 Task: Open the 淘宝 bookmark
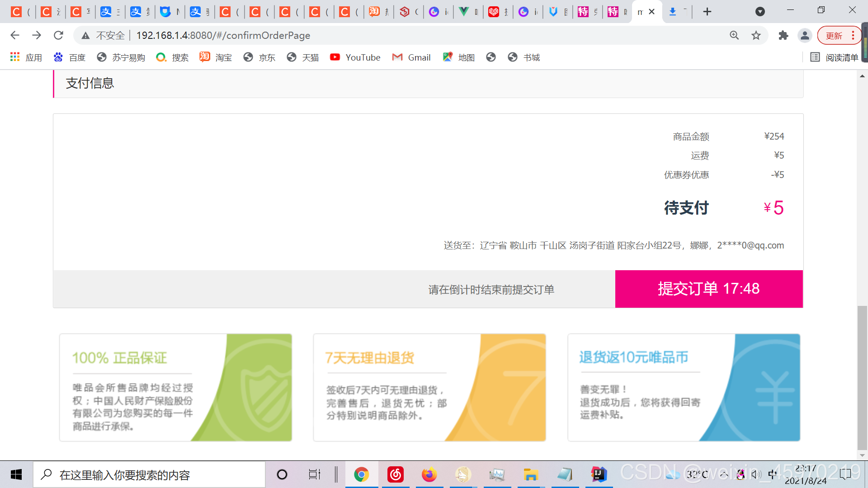(x=215, y=57)
